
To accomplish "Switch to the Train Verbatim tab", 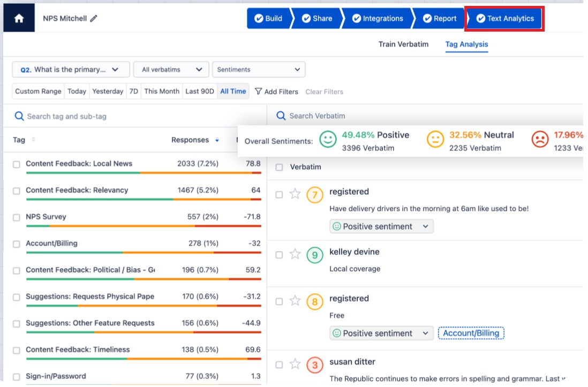I will (403, 44).
